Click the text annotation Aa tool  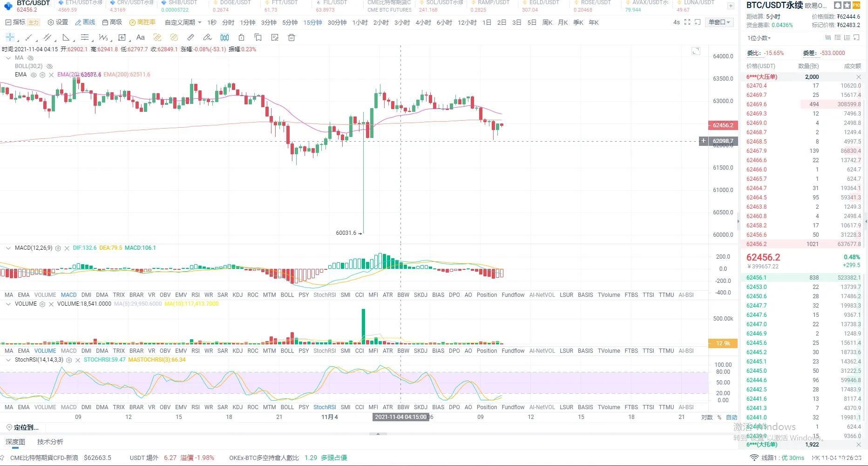(x=140, y=37)
